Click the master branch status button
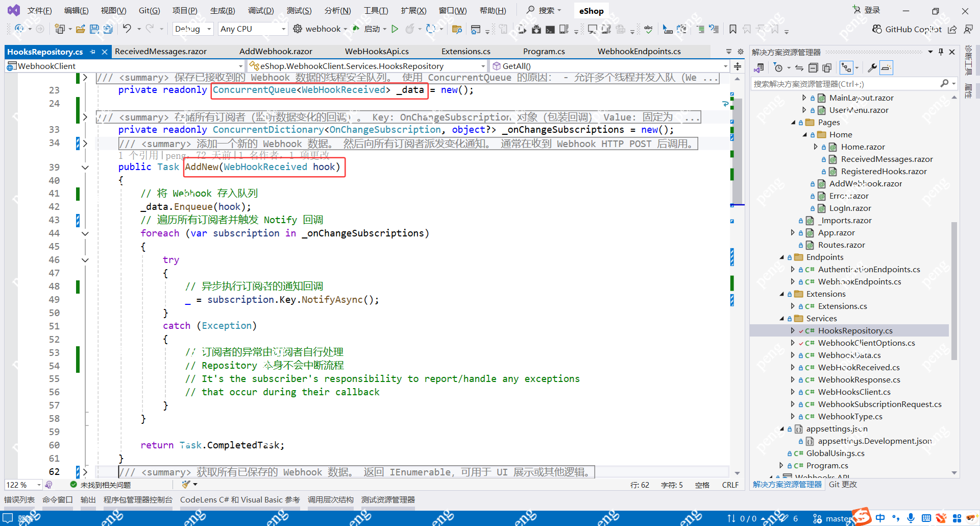 tap(832, 518)
